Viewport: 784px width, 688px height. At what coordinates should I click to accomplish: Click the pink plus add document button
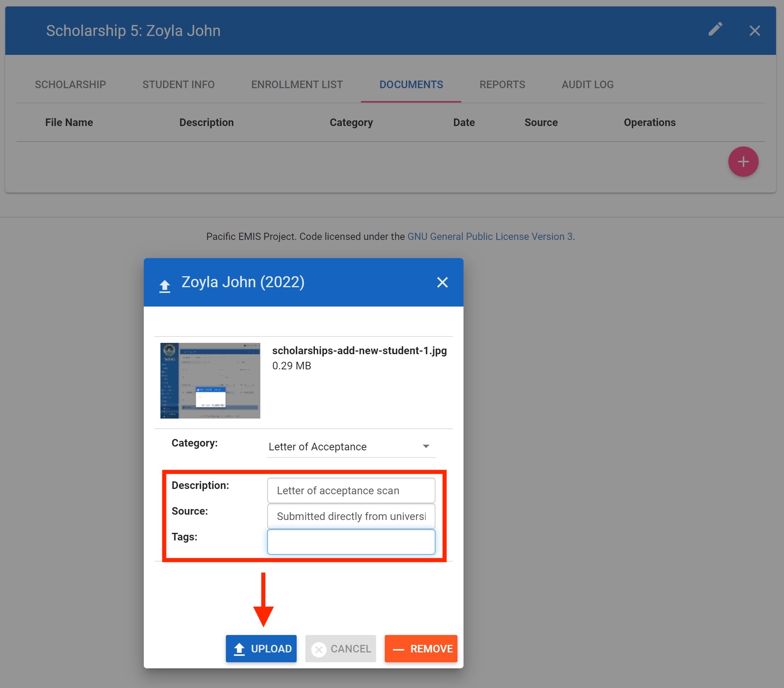coord(743,162)
